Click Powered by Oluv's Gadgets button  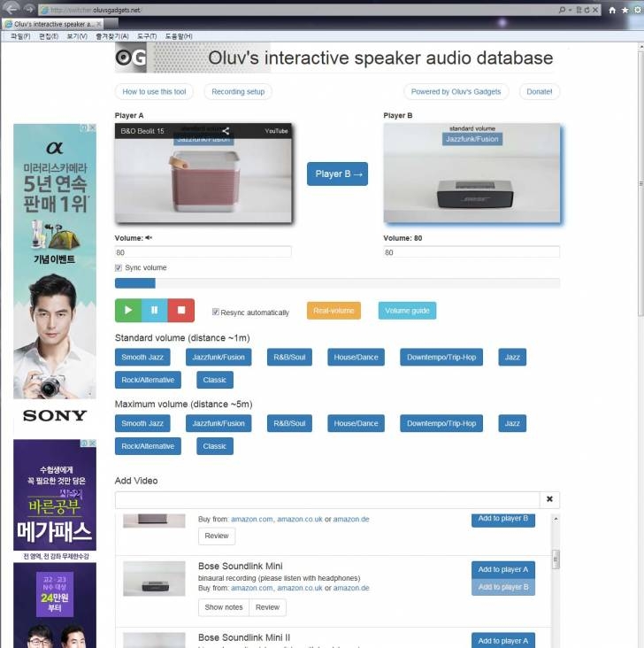coord(456,92)
